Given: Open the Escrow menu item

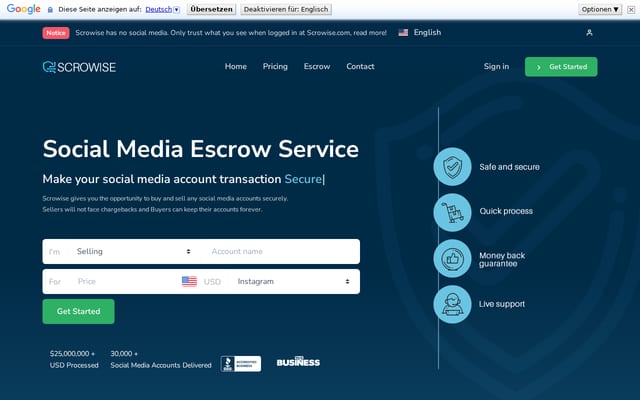Looking at the screenshot, I should (x=317, y=67).
